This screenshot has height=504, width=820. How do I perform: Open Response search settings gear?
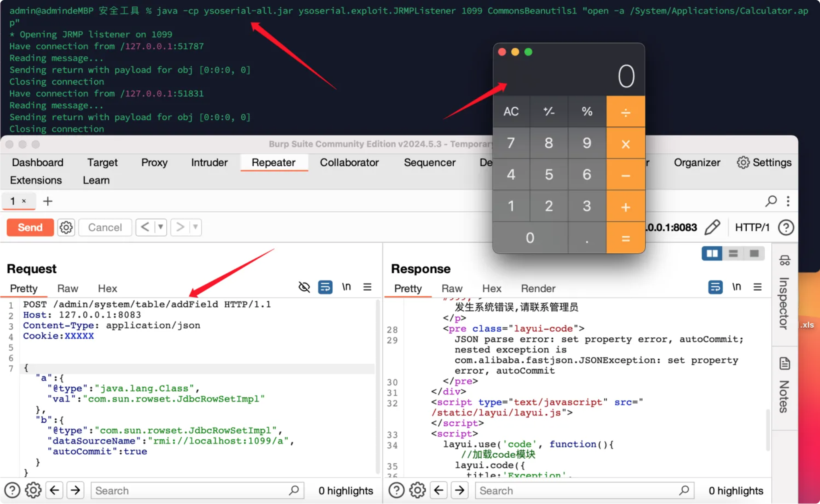[x=417, y=490]
